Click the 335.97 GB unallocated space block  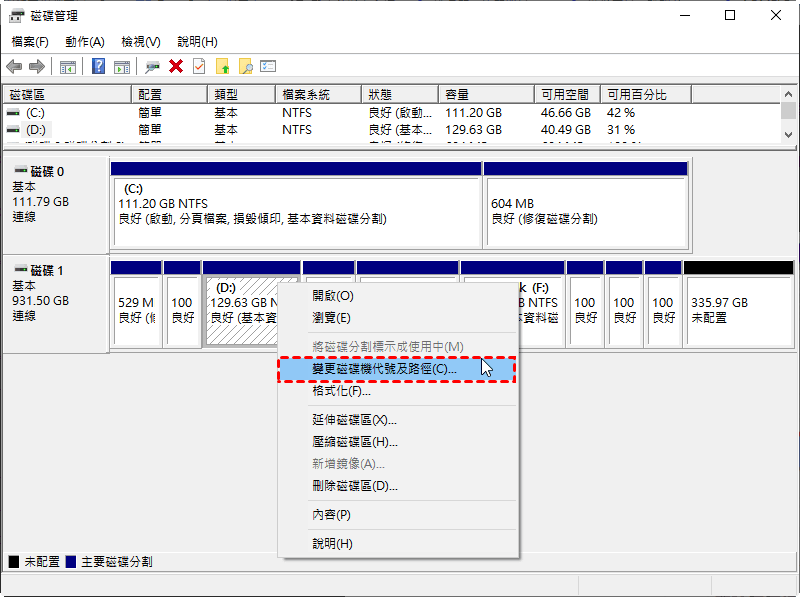coord(738,310)
